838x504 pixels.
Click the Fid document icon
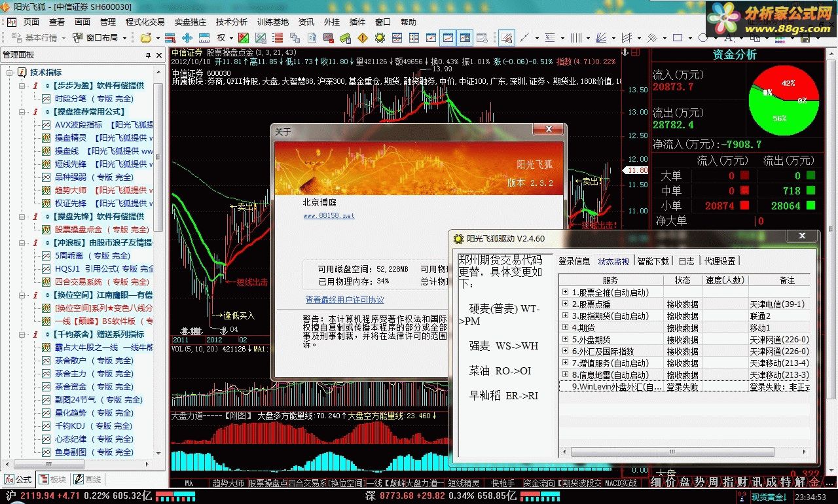point(312,38)
